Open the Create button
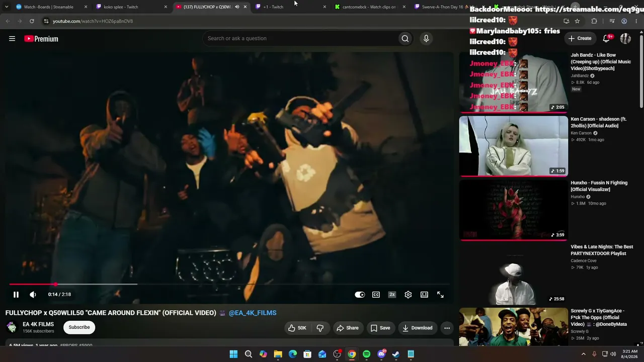The height and width of the screenshot is (362, 644). (x=580, y=38)
